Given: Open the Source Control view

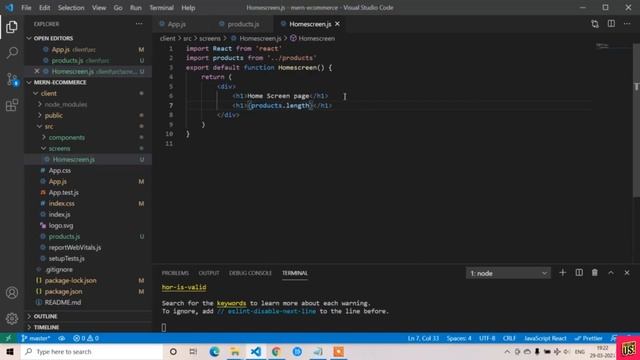Looking at the screenshot, I should pyautogui.click(x=12, y=79).
